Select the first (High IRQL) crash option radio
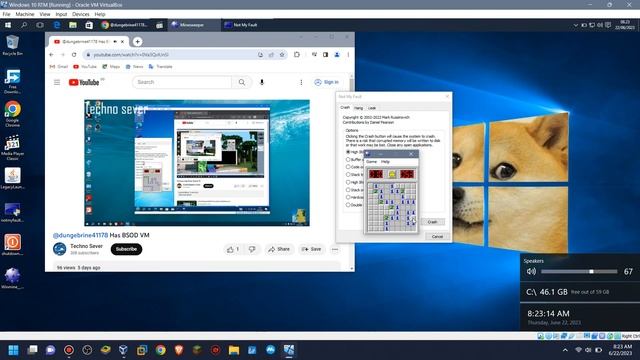The width and height of the screenshot is (640, 360). (348, 152)
